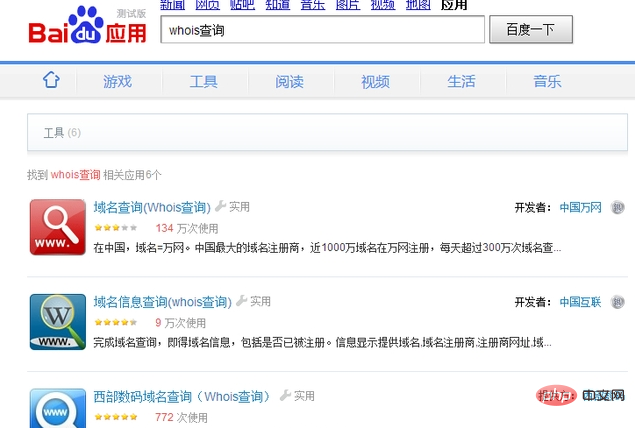The image size is (635, 428).
Task: Open developer link 中国万网
Action: click(x=580, y=208)
